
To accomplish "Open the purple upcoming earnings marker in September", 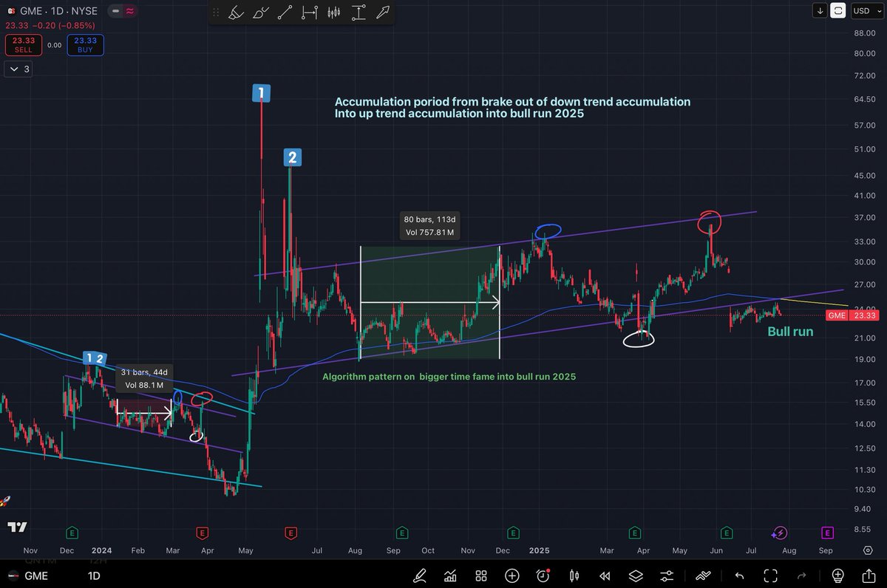I will (x=827, y=532).
